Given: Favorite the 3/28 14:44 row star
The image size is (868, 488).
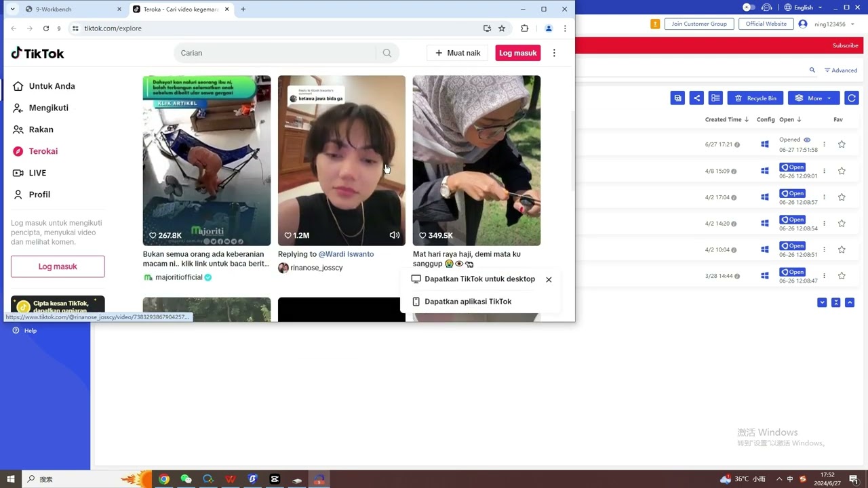Looking at the screenshot, I should 842,276.
